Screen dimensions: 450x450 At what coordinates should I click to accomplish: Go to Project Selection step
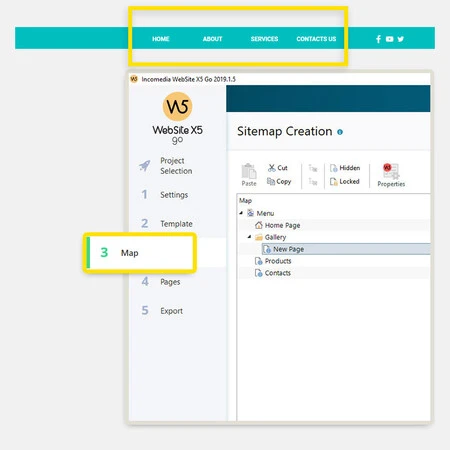tap(176, 166)
